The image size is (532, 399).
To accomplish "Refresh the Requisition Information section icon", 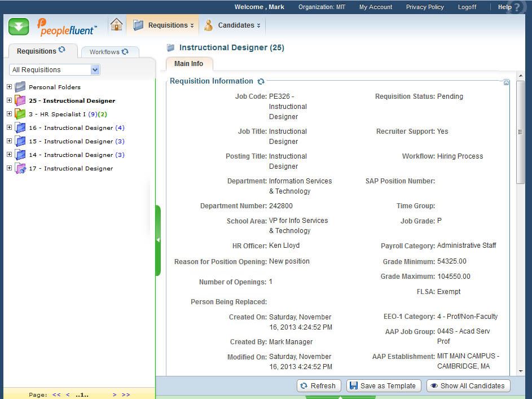I will point(261,81).
